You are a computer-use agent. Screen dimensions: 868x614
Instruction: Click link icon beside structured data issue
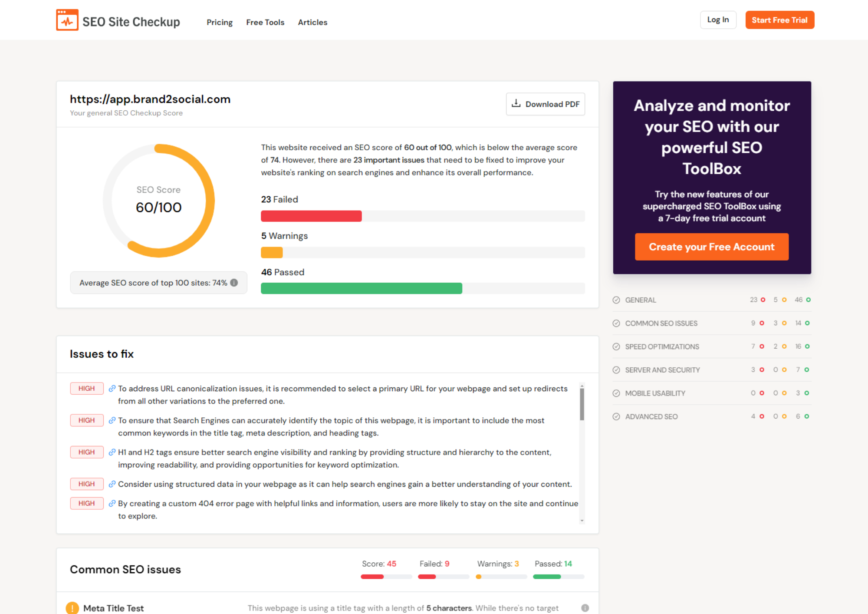tap(112, 484)
